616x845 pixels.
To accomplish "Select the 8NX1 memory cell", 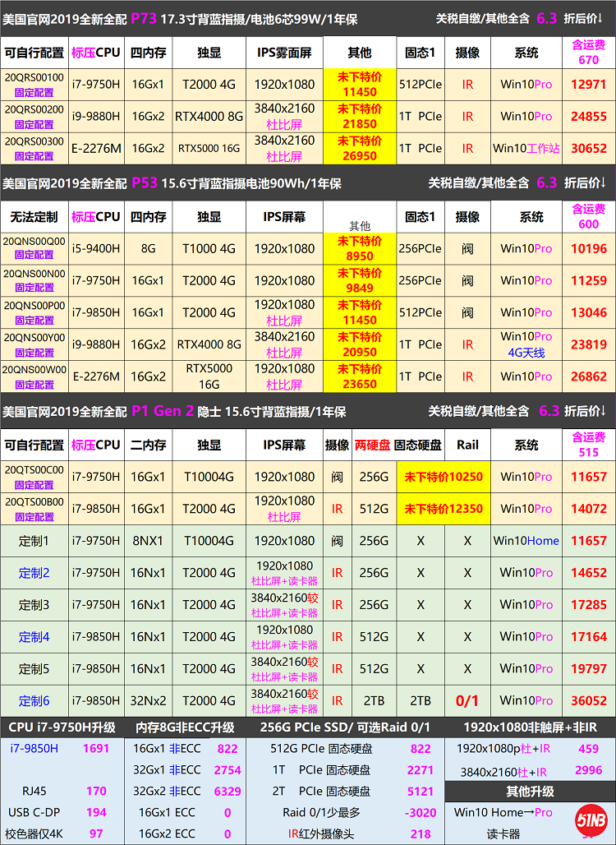I will pos(148,541).
